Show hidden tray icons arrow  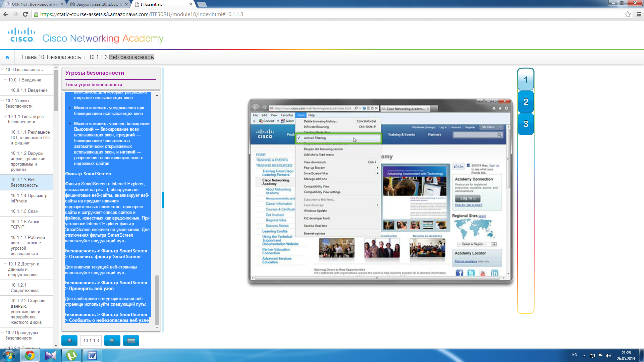tap(584, 356)
